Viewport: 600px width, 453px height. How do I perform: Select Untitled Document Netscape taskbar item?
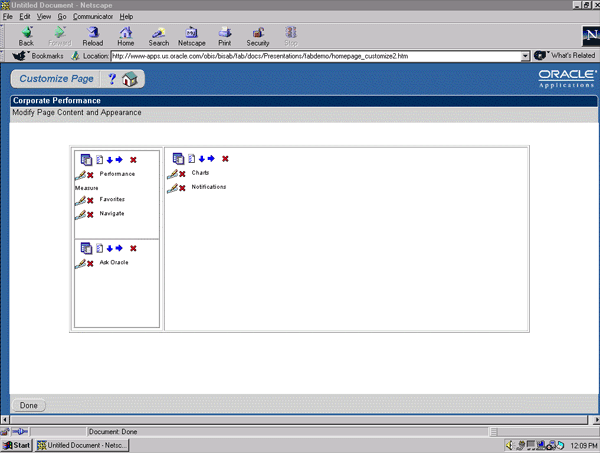point(82,445)
